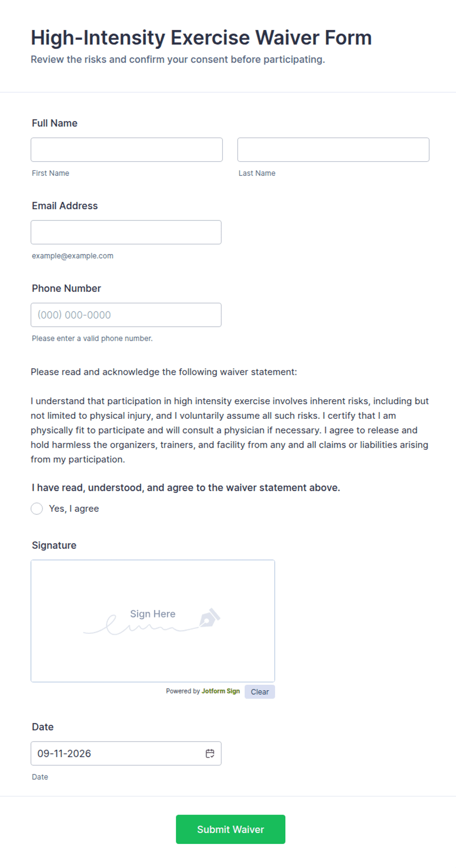Image resolution: width=456 pixels, height=868 pixels.
Task: Click the Phone Number field
Action: pos(126,315)
